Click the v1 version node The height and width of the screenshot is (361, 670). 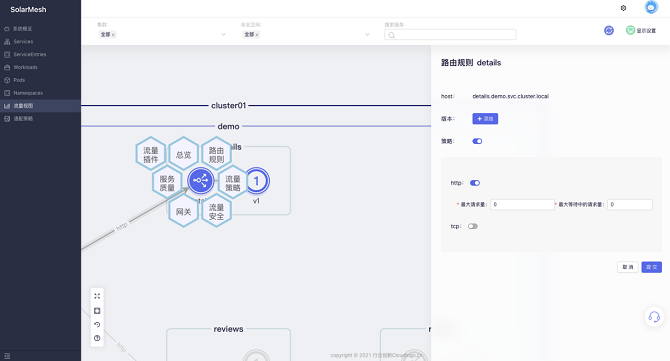pyautogui.click(x=256, y=181)
